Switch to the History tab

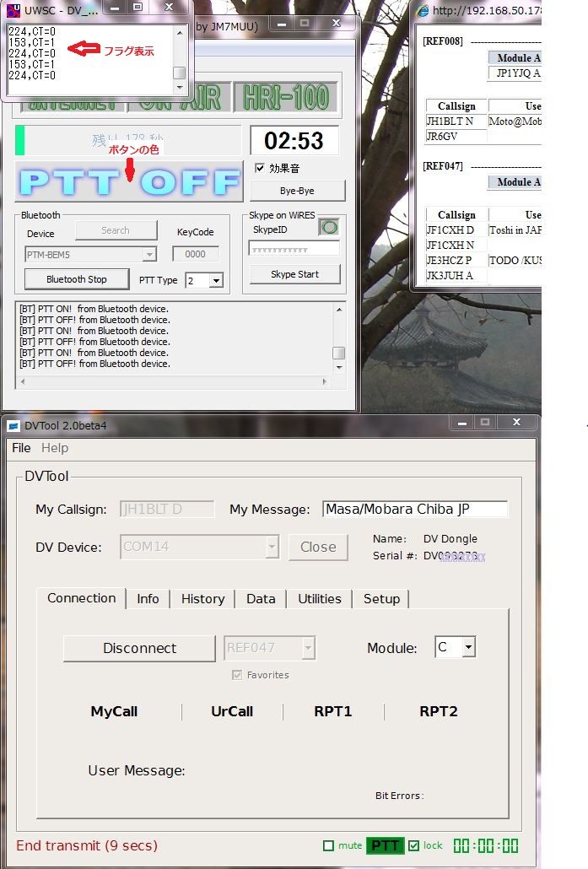(x=202, y=599)
